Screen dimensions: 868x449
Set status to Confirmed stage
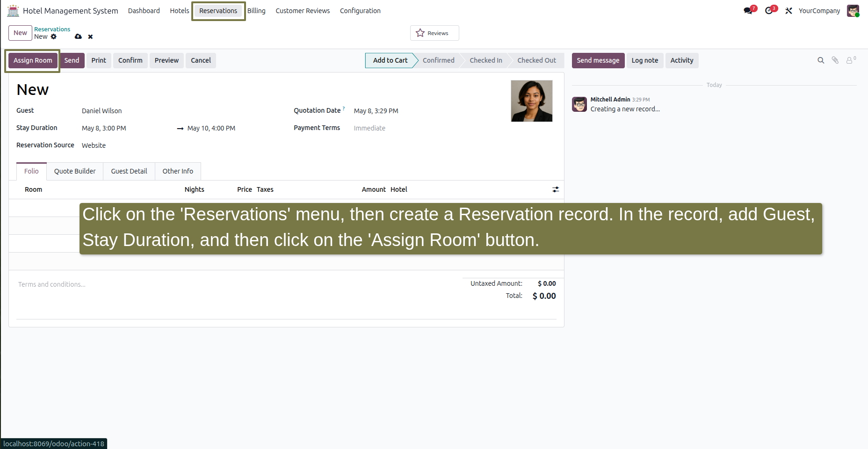coord(439,60)
